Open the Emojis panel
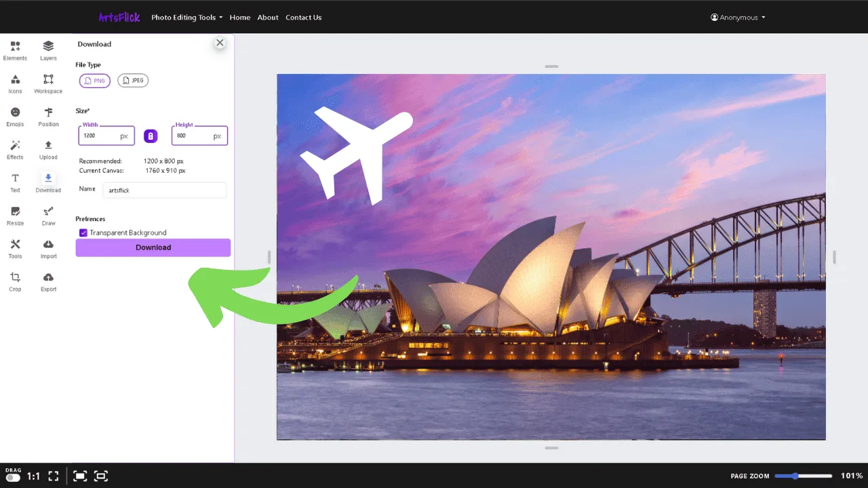This screenshot has height=488, width=868. [x=15, y=116]
